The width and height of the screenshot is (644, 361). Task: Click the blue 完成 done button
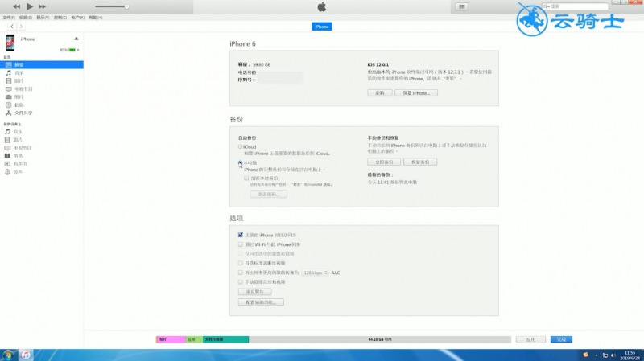click(561, 339)
